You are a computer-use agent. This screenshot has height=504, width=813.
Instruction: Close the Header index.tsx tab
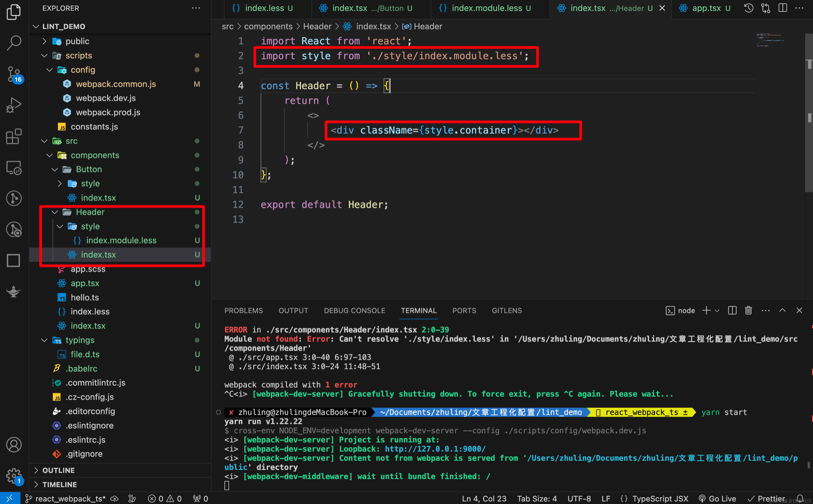[x=662, y=8]
